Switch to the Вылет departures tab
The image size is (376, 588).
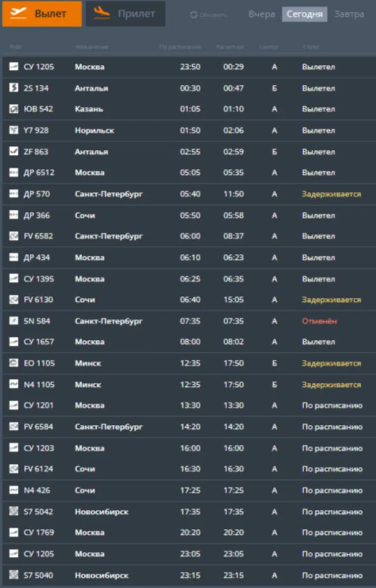(42, 14)
